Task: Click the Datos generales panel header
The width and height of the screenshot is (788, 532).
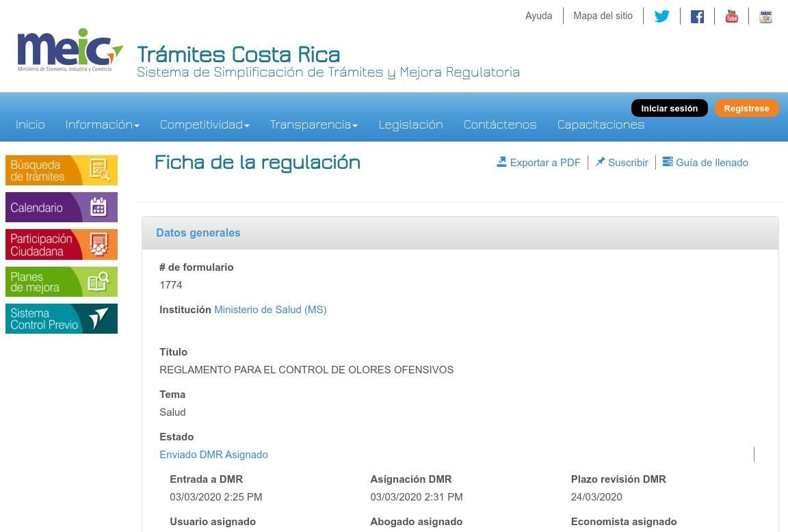Action: 460,232
